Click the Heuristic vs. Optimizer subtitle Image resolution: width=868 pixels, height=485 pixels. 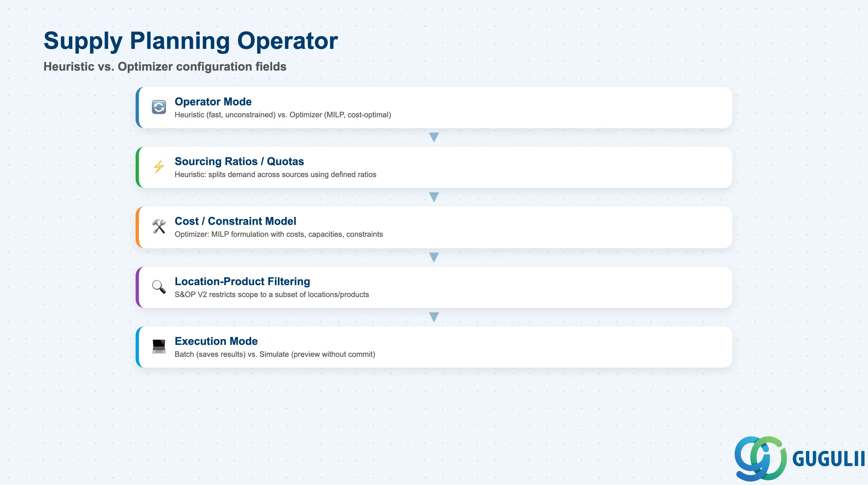165,67
